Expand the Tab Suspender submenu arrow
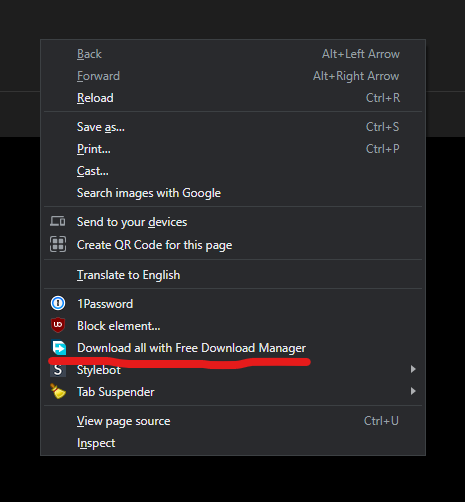 (413, 391)
